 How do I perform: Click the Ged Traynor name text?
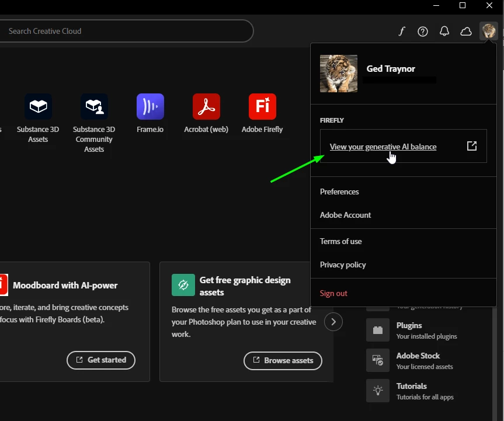click(x=391, y=69)
